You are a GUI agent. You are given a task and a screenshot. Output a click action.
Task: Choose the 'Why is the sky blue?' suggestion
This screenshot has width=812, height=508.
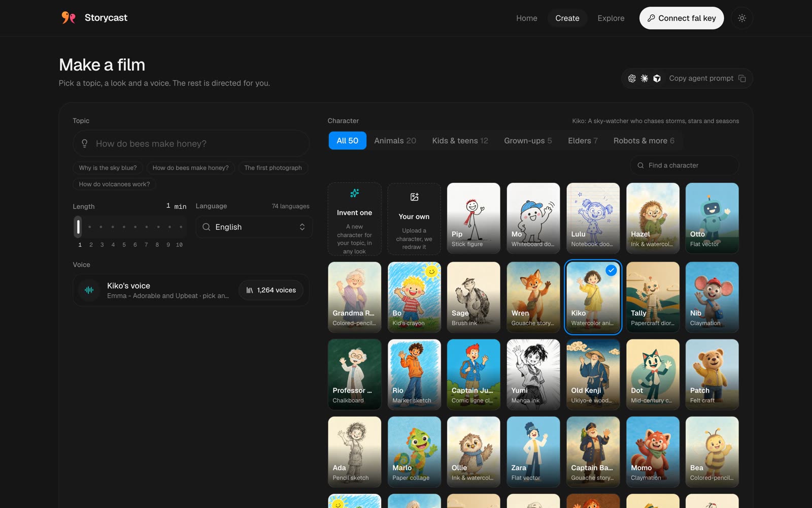click(x=108, y=168)
